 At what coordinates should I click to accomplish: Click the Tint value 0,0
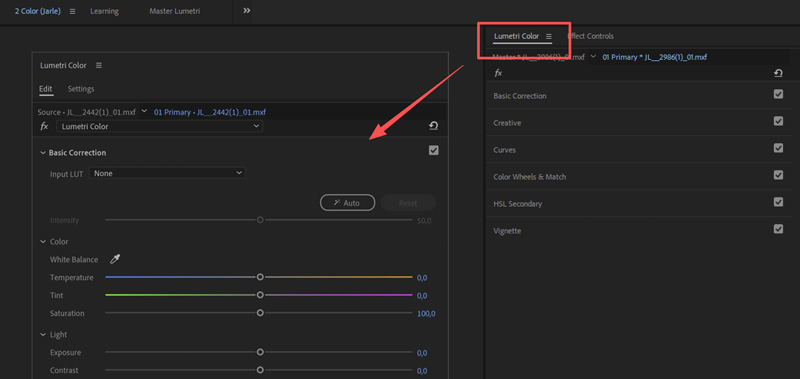click(x=422, y=296)
